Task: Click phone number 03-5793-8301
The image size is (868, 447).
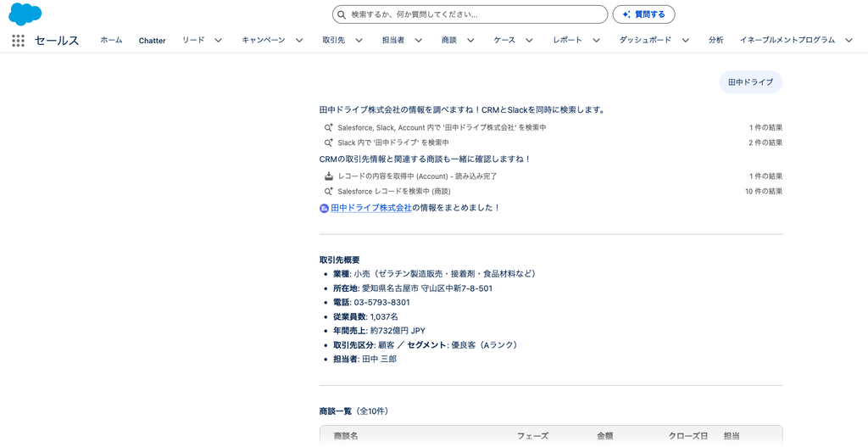Action: point(381,303)
